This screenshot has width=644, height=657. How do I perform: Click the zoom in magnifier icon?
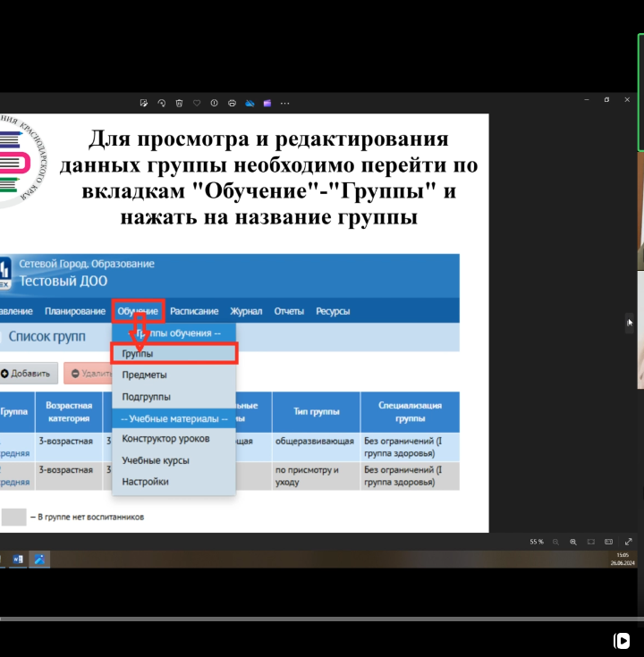pyautogui.click(x=573, y=542)
